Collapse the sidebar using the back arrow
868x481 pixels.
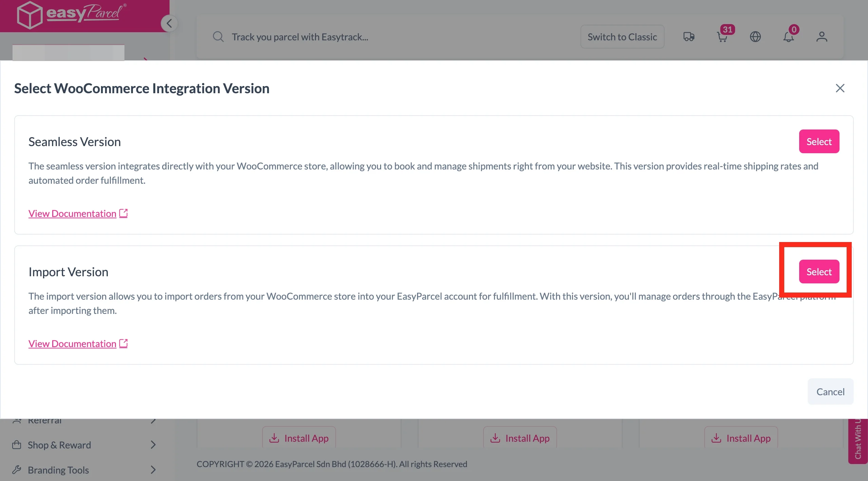pos(169,23)
